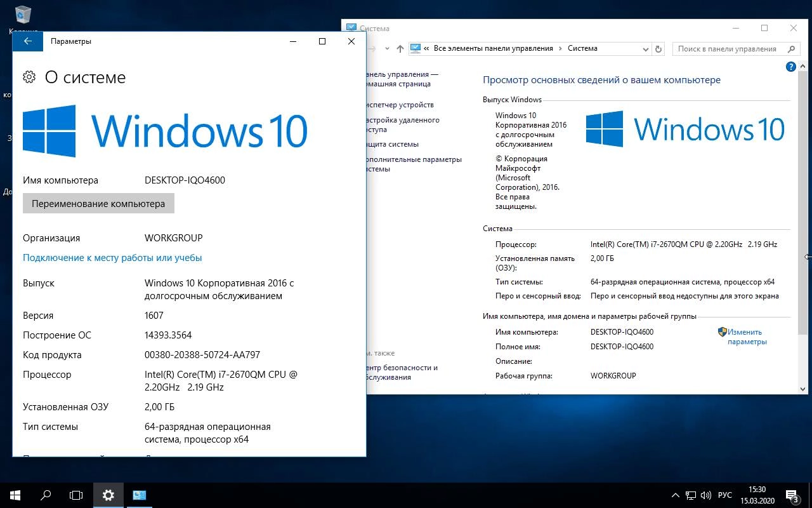Click Windows 10 logo in Система window

(x=685, y=130)
